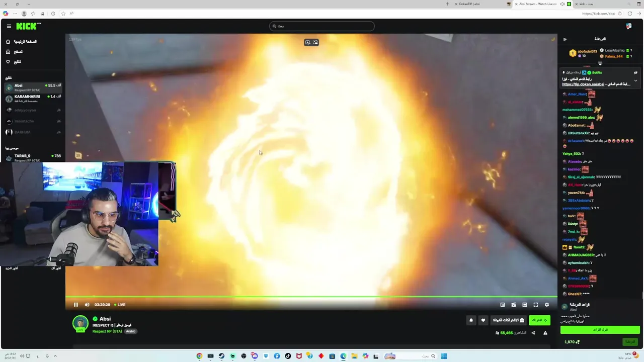Click username AHMADJAGBER in chat
The width and height of the screenshot is (644, 362).
(x=581, y=255)
